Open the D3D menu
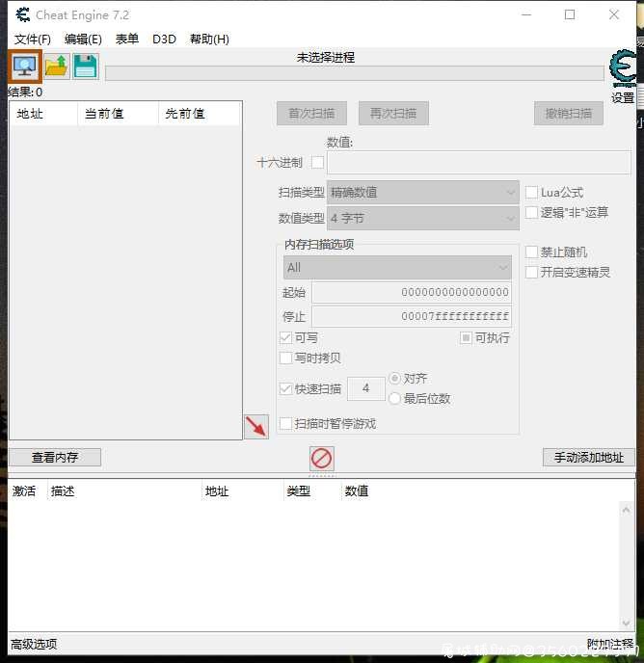 [x=164, y=40]
